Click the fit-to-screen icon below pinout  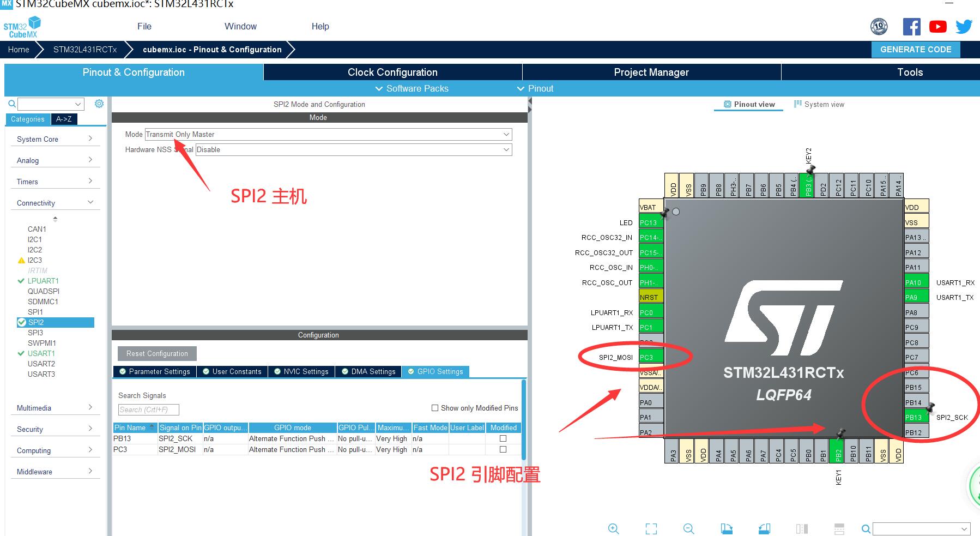coord(651,528)
